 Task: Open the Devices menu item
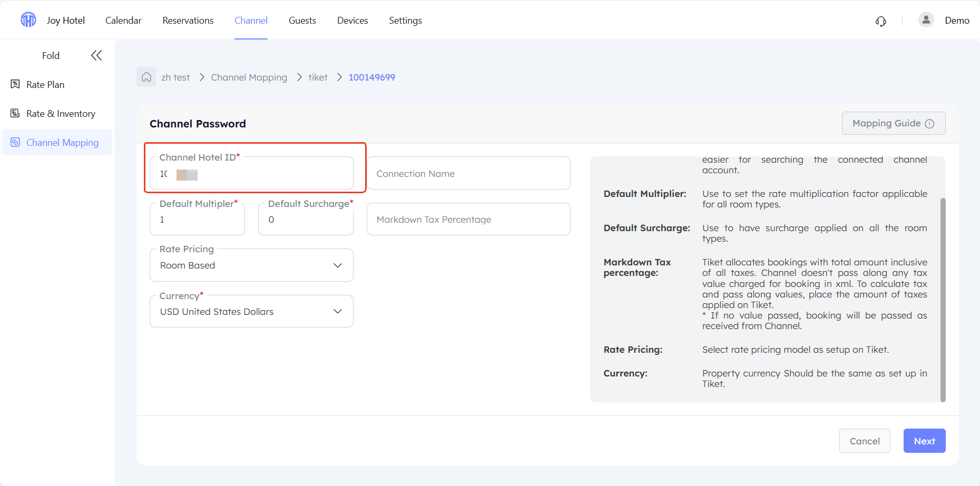tap(352, 21)
